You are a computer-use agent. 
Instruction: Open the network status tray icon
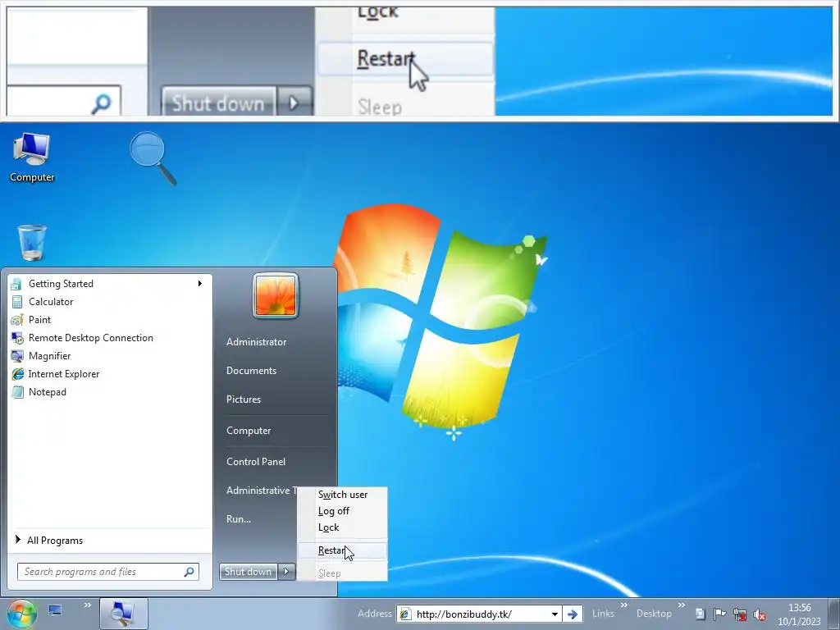point(740,614)
